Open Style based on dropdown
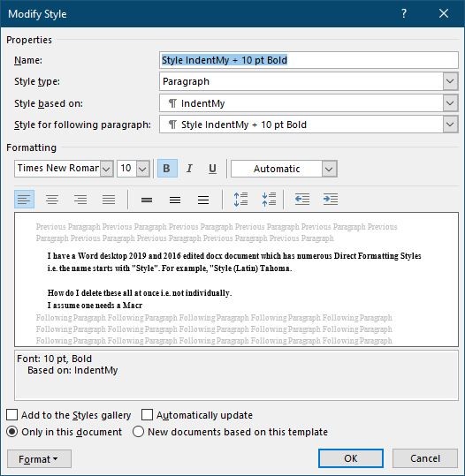Screen dimensions: 465x476 [x=450, y=103]
